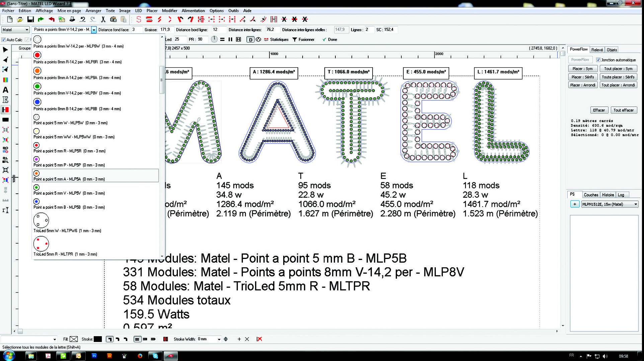
Task: Switch to the Relevé tab
Action: 597,50
